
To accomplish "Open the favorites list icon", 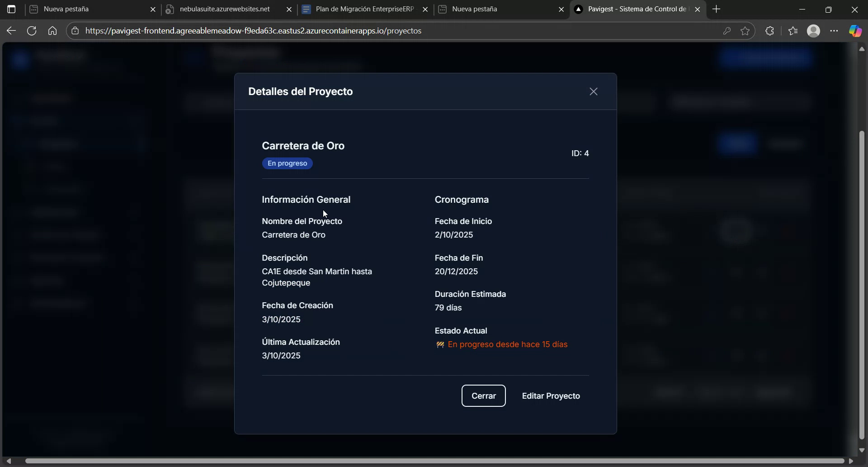I will pos(793,30).
